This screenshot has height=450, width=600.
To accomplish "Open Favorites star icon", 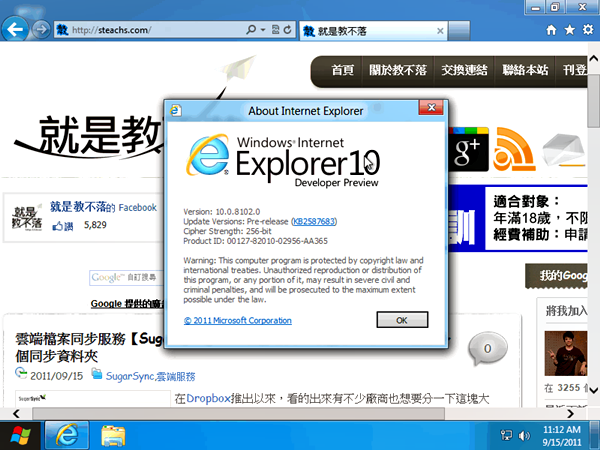I will [569, 30].
